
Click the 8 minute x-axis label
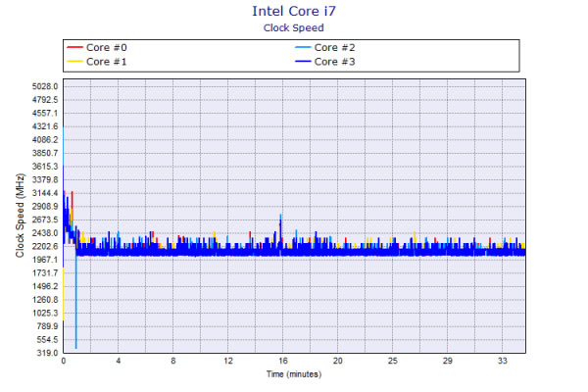(172, 361)
